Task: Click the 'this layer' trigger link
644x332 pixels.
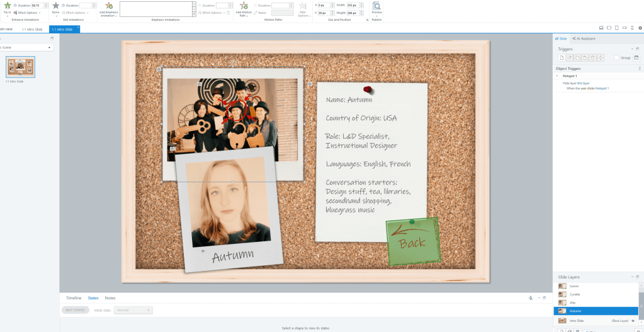Action: click(x=585, y=83)
